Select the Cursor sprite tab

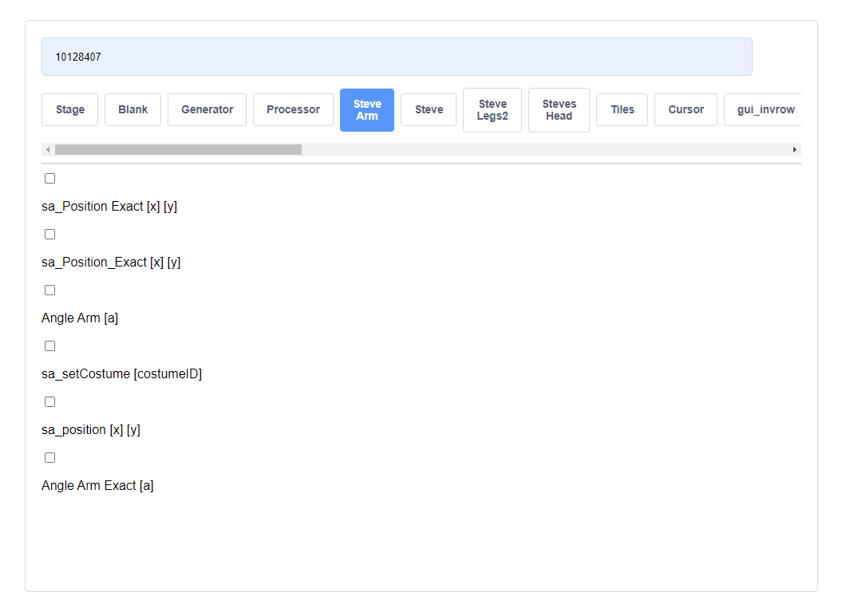(x=686, y=109)
